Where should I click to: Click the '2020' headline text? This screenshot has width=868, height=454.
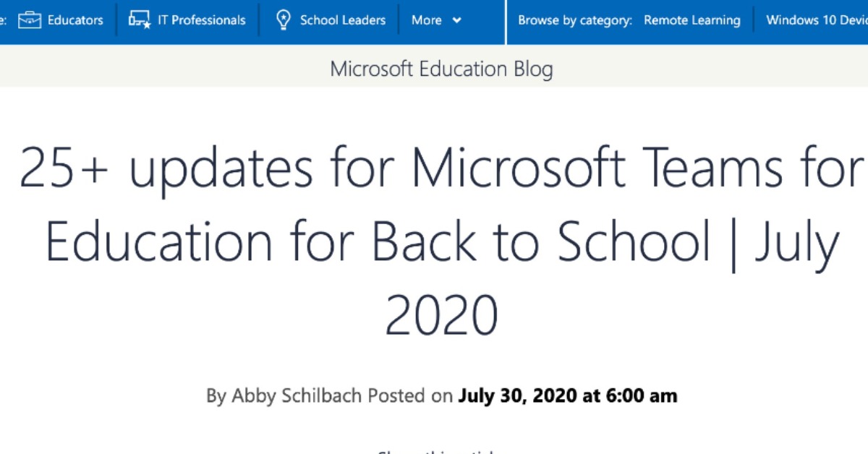point(441,314)
